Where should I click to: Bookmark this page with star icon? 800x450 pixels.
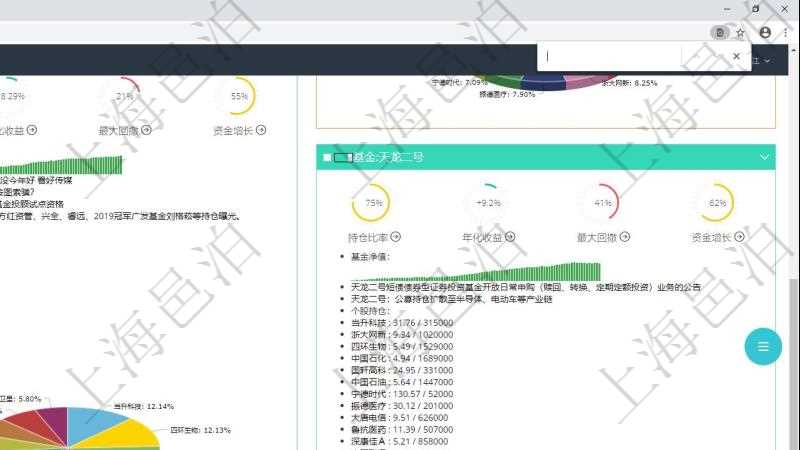click(740, 32)
